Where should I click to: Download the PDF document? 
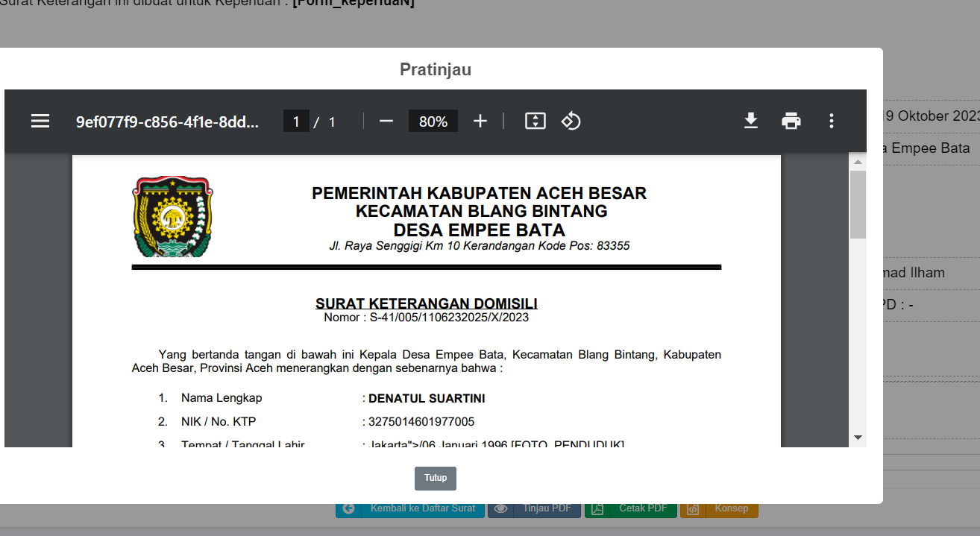tap(751, 121)
